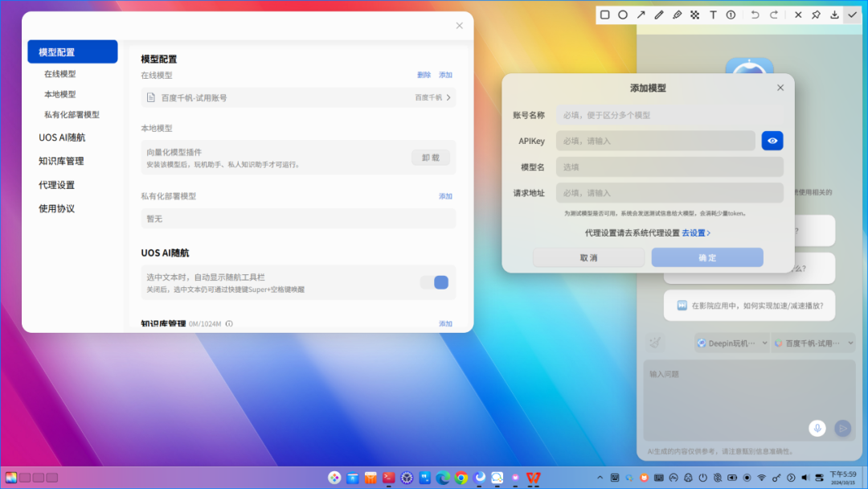Click the clear conversation broom icon
The image size is (868, 489).
[655, 343]
